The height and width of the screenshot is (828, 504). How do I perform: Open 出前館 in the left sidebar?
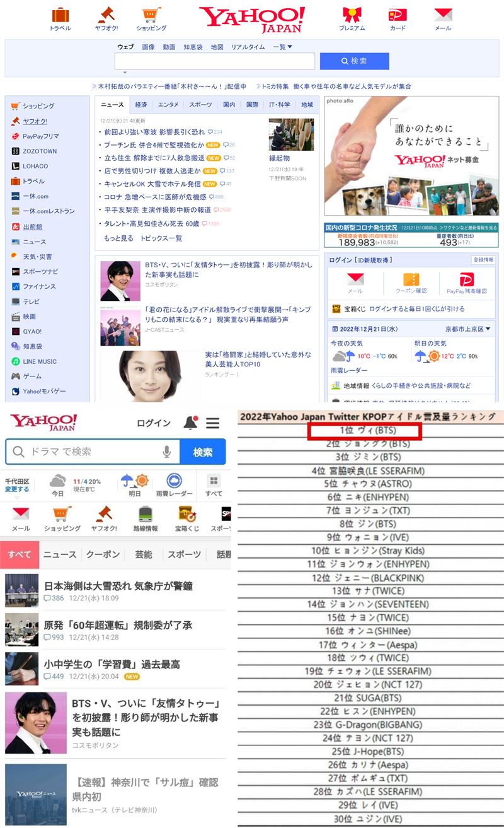[33, 226]
